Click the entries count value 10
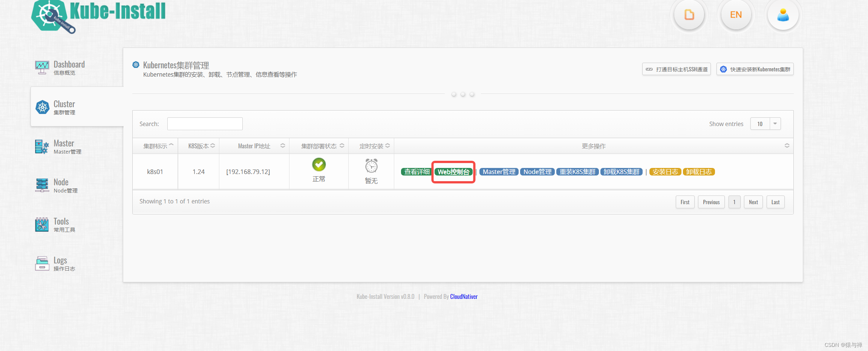The image size is (868, 351). point(760,124)
